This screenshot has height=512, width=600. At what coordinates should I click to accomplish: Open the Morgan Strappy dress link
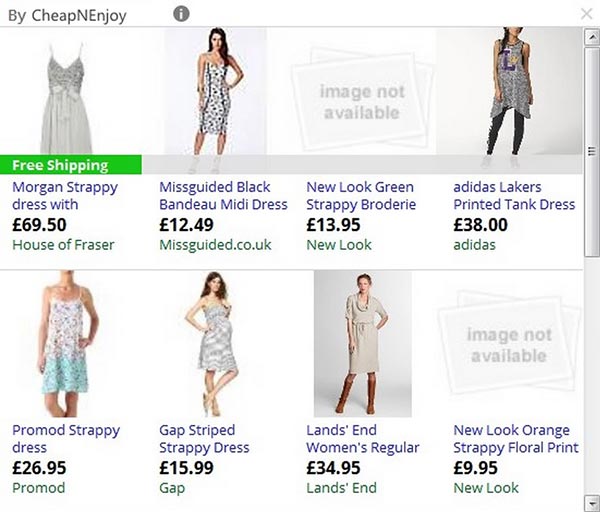point(65,196)
